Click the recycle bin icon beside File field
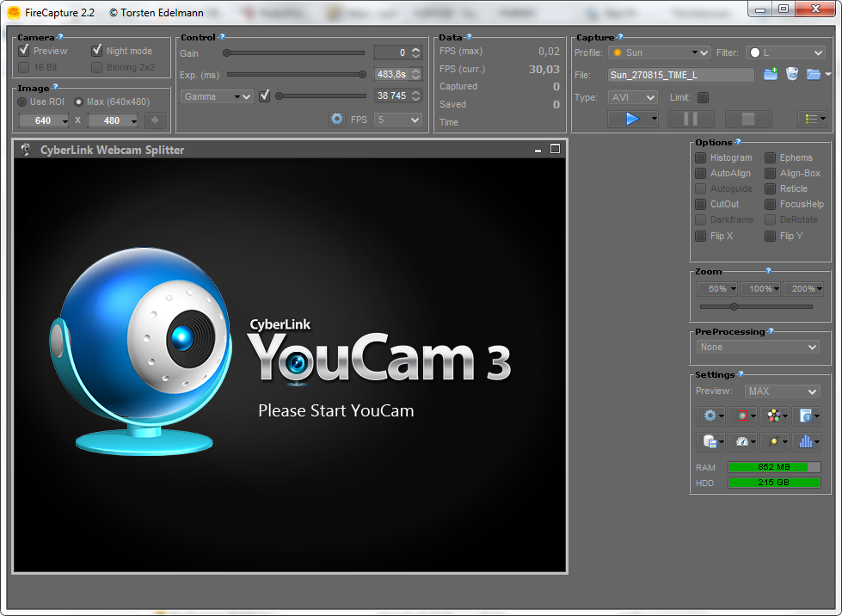 pos(791,75)
